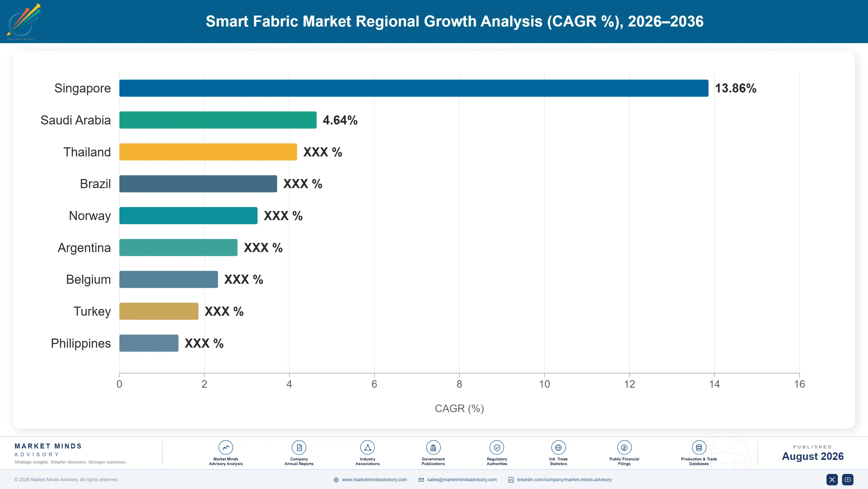This screenshot has width=868, height=489.
Task: Click the Intl. Trade Statistics globe icon
Action: coord(558,447)
